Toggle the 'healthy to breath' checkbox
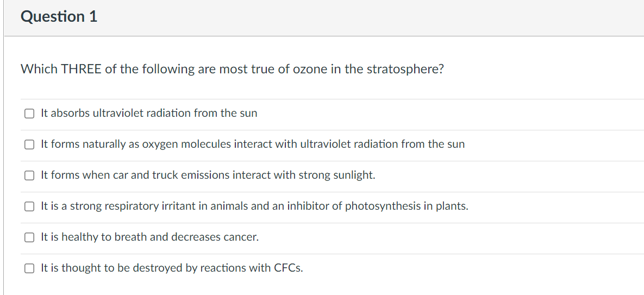 [x=29, y=237]
